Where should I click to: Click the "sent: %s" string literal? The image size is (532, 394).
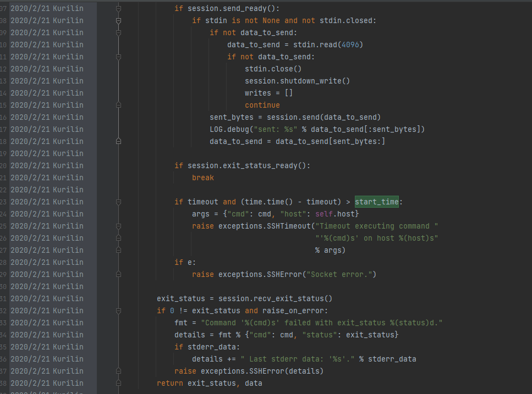point(276,130)
